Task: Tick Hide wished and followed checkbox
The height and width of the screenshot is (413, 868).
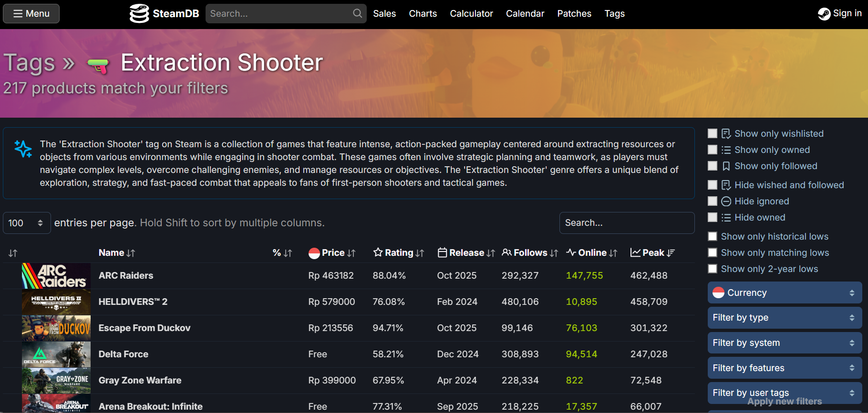Action: pos(713,185)
